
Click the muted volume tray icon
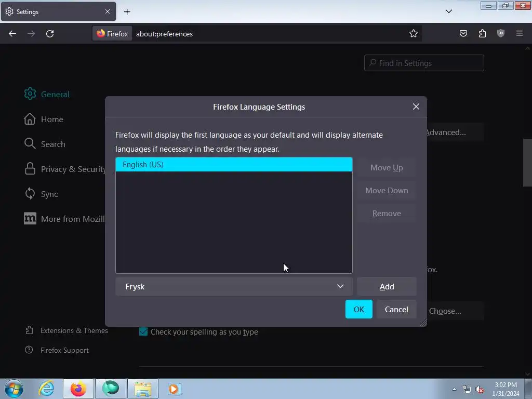pyautogui.click(x=480, y=390)
